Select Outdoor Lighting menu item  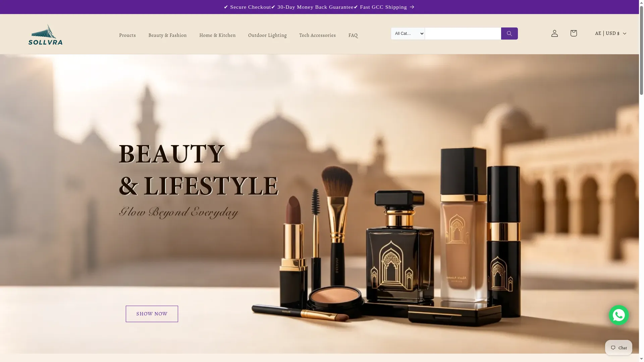(267, 35)
